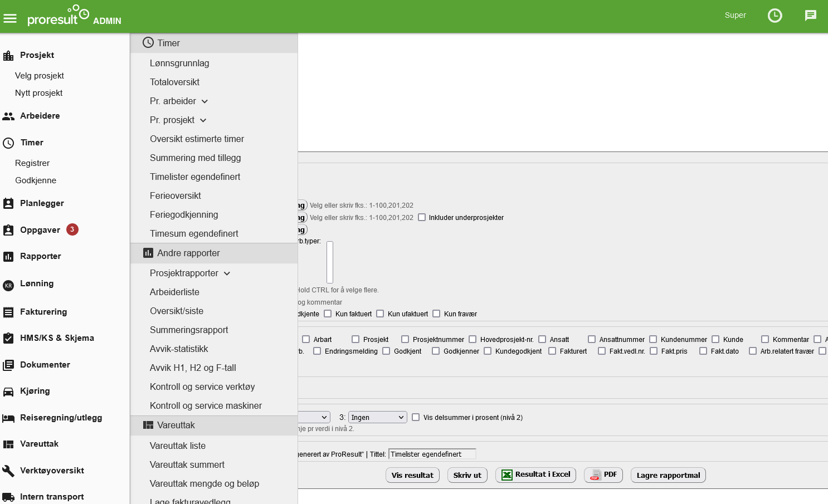Select Ferieoversikt from the Timer menu

pos(175,195)
